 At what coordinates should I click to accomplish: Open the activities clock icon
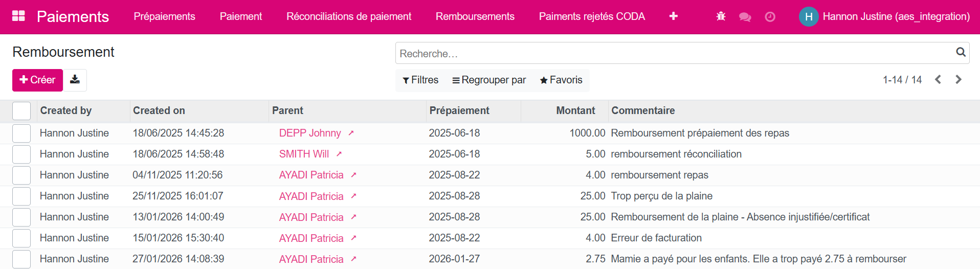(x=770, y=17)
